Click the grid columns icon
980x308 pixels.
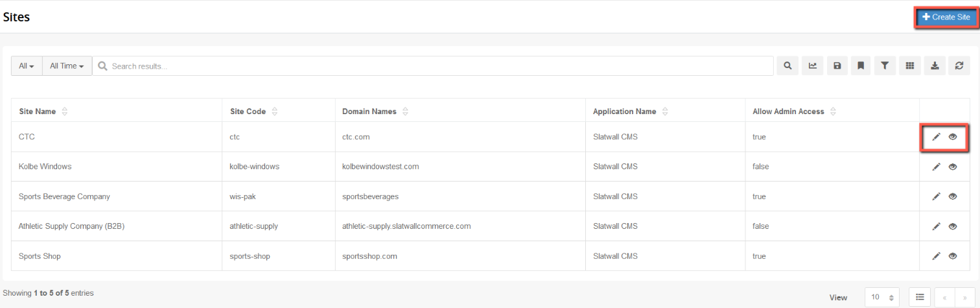click(x=909, y=66)
